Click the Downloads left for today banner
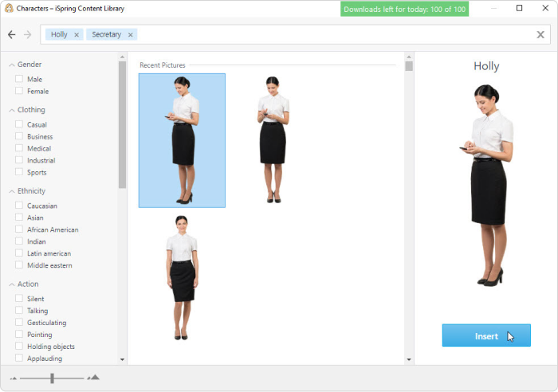The width and height of the screenshot is (558, 392). pyautogui.click(x=405, y=10)
